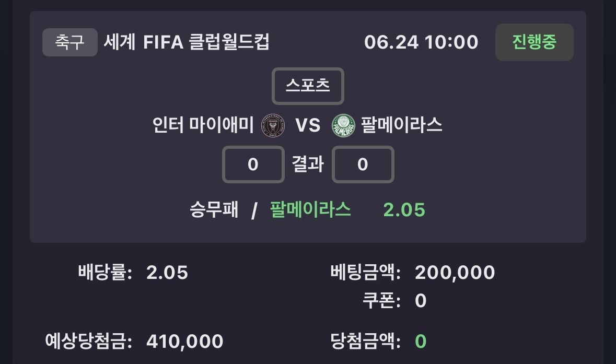Click the Palmeiras score box
Image resolution: width=616 pixels, height=364 pixels.
[363, 165]
